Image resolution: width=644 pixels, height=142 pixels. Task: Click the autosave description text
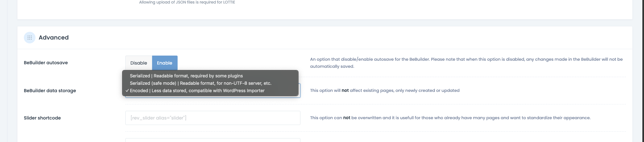tap(466, 63)
